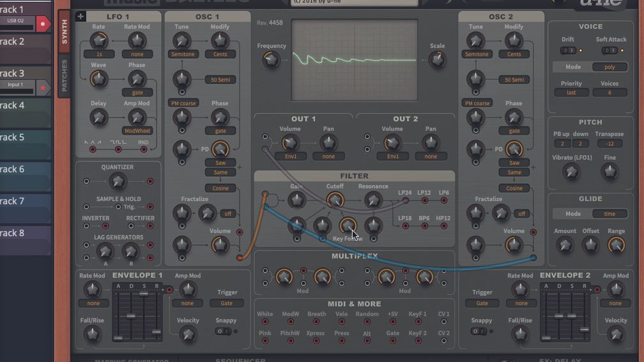Click the BP6 filter output jack
This screenshot has width=644, height=362.
click(424, 226)
